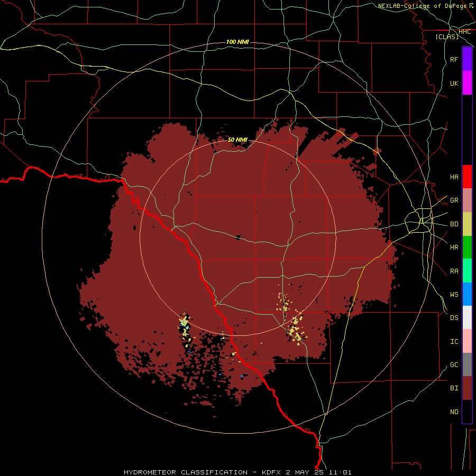The height and width of the screenshot is (476, 476).
Task: Click the "DS" legend label
Action: [454, 318]
